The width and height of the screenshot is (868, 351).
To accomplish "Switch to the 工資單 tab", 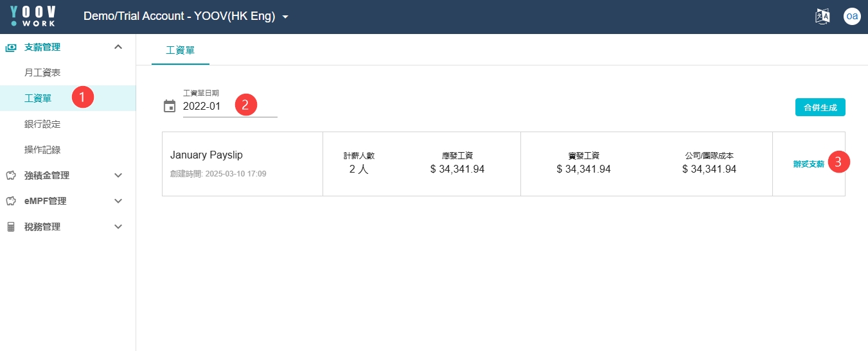I will 181,50.
